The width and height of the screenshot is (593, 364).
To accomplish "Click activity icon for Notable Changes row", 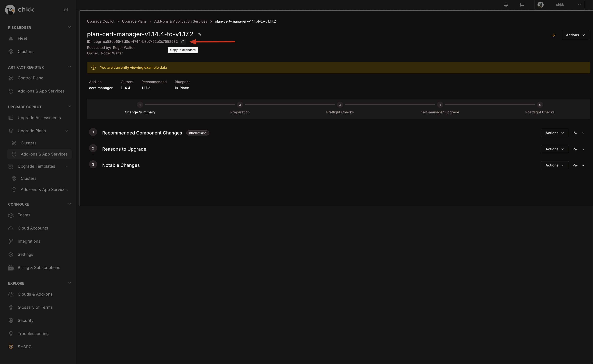I will (575, 165).
